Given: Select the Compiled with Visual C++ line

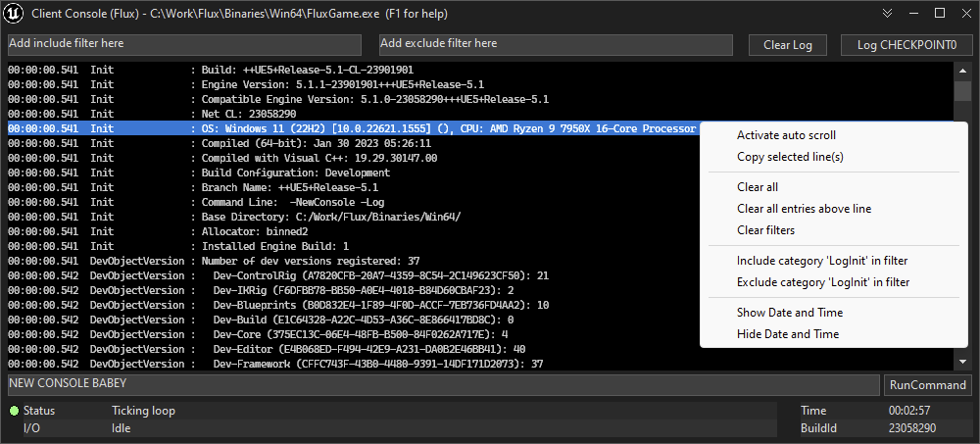Looking at the screenshot, I should [354, 158].
